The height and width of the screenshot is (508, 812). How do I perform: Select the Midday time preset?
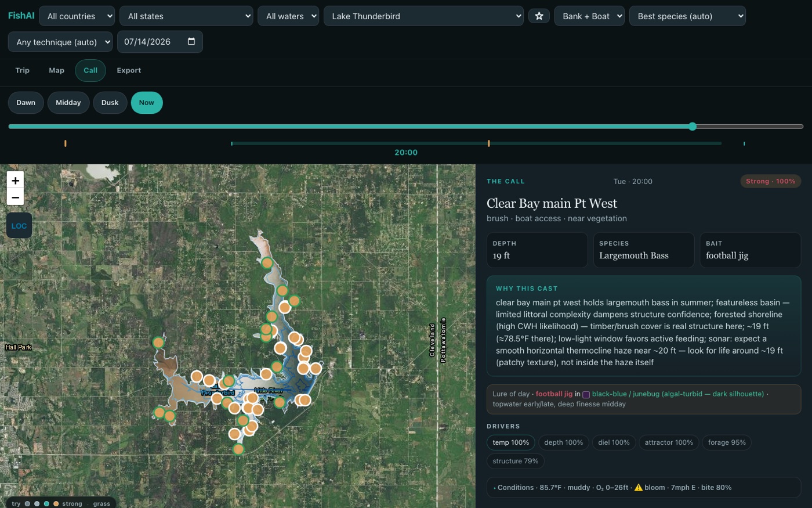click(68, 103)
